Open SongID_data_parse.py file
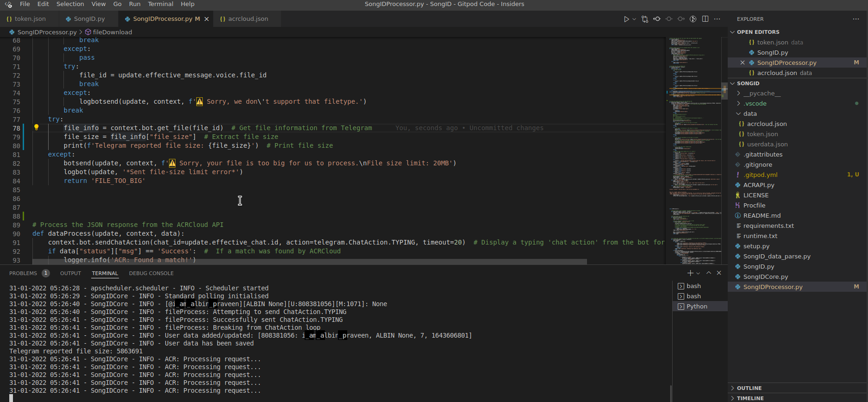 [776, 257]
